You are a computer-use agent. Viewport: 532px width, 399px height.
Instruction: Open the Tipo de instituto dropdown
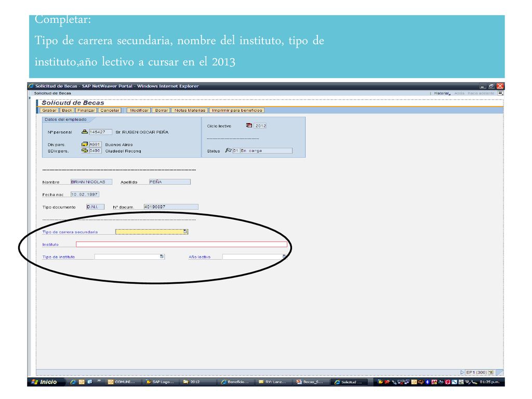162,257
